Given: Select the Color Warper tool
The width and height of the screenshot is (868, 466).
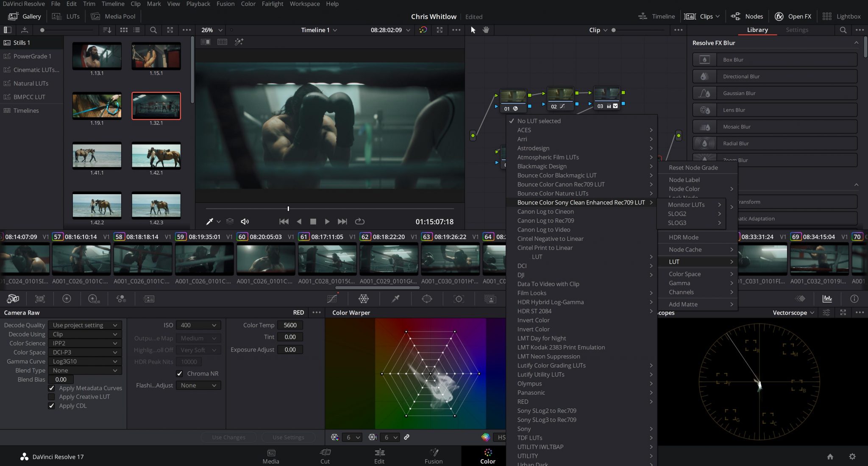Looking at the screenshot, I should [363, 299].
